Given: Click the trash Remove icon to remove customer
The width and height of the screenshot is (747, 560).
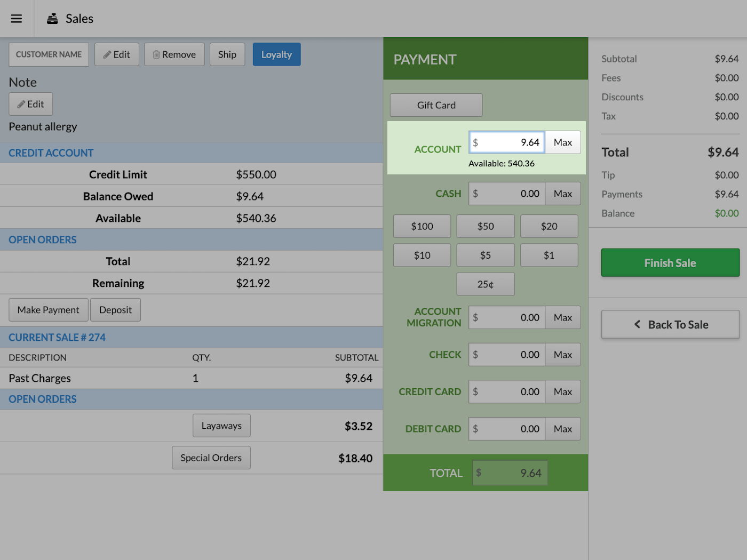Looking at the screenshot, I should point(157,54).
